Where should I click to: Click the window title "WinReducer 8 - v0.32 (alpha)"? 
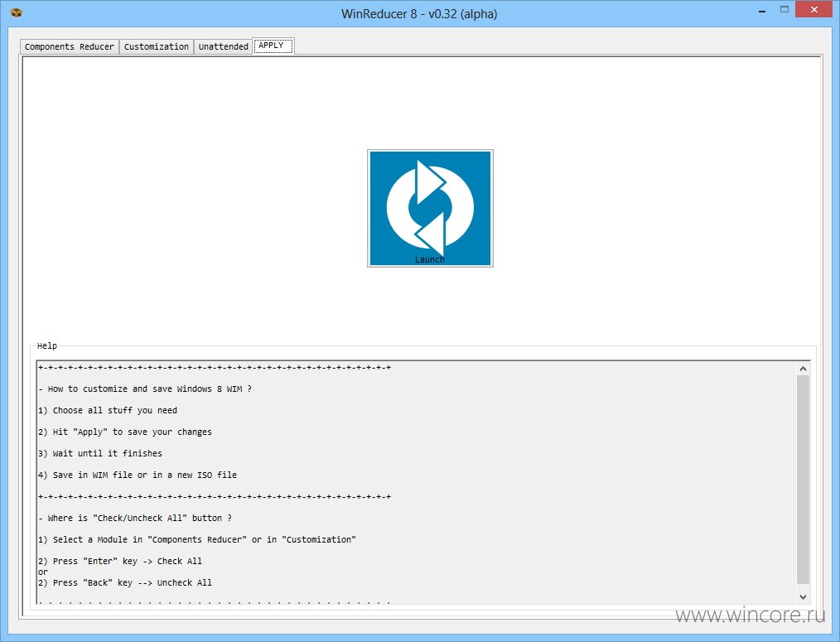(x=419, y=13)
